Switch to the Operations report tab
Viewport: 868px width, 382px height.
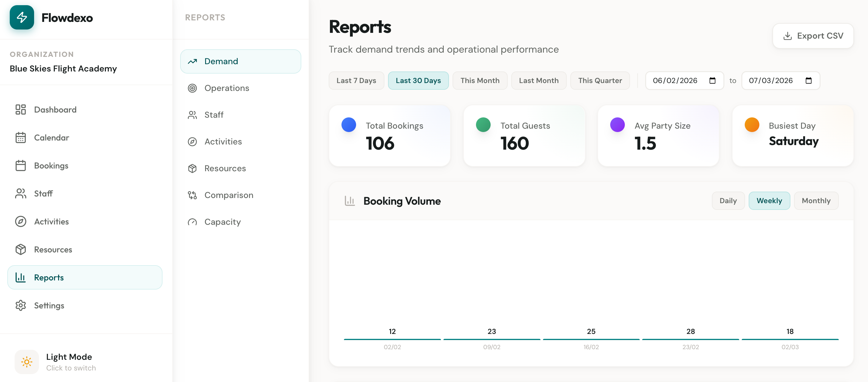tap(227, 88)
